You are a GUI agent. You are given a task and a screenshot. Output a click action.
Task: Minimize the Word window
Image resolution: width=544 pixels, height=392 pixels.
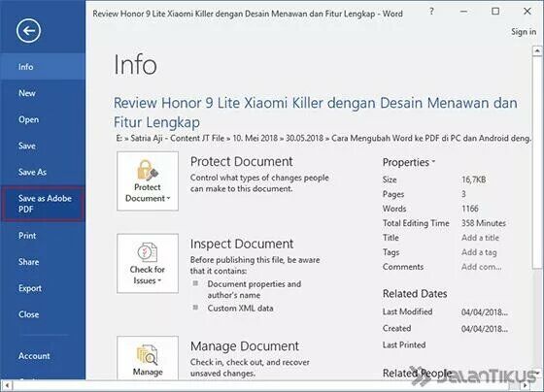coord(463,12)
